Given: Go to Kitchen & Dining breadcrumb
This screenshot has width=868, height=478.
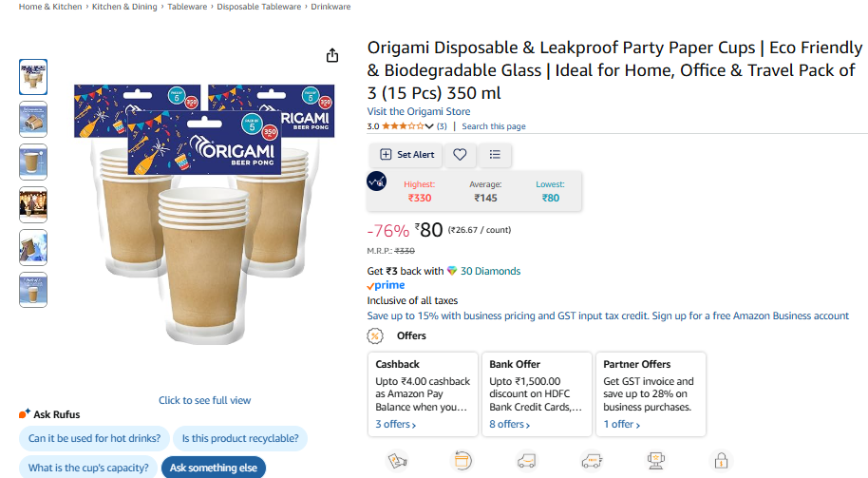Looking at the screenshot, I should (124, 7).
